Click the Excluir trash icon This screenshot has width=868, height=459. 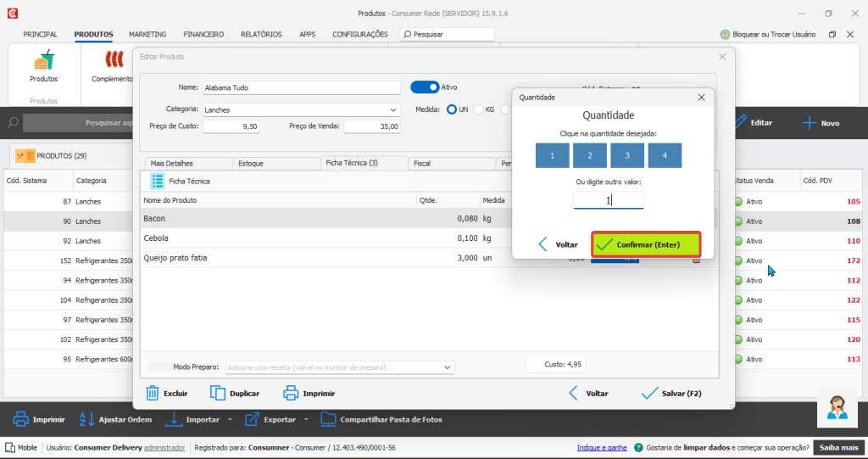[153, 393]
